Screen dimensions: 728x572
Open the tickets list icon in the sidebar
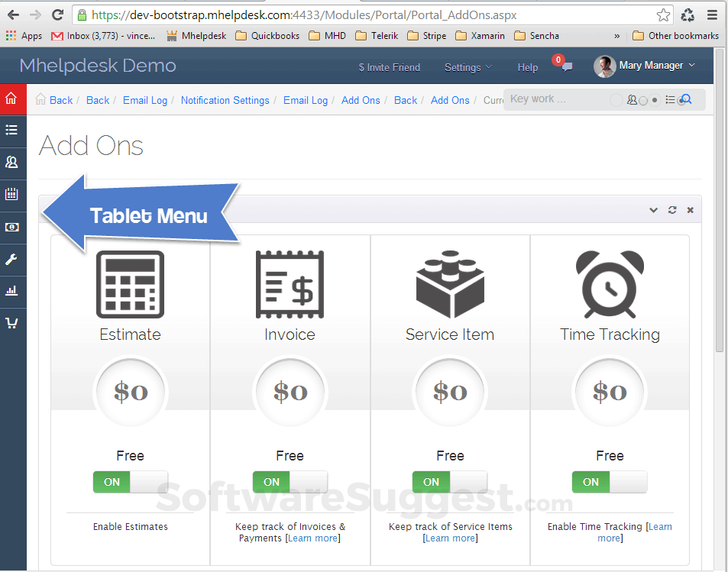click(x=12, y=131)
